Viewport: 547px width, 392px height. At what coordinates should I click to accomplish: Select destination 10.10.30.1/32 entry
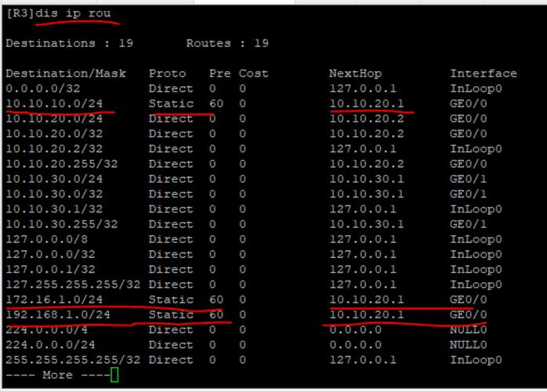point(54,209)
